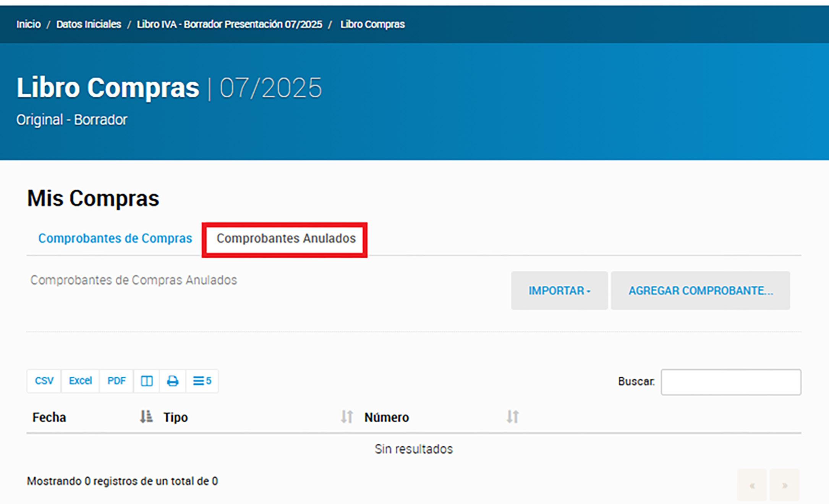Sort by Tipo column arrow
Viewport: 829px width, 504px height.
(x=346, y=417)
